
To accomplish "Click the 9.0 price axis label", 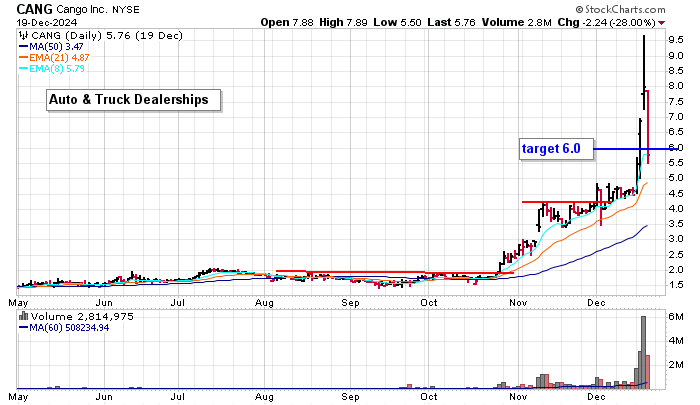I will point(676,56).
